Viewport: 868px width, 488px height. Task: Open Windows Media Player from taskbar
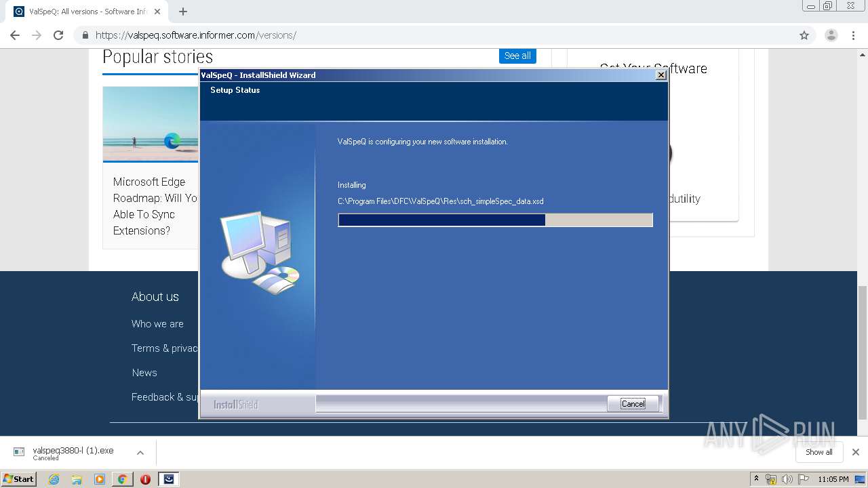point(100,479)
